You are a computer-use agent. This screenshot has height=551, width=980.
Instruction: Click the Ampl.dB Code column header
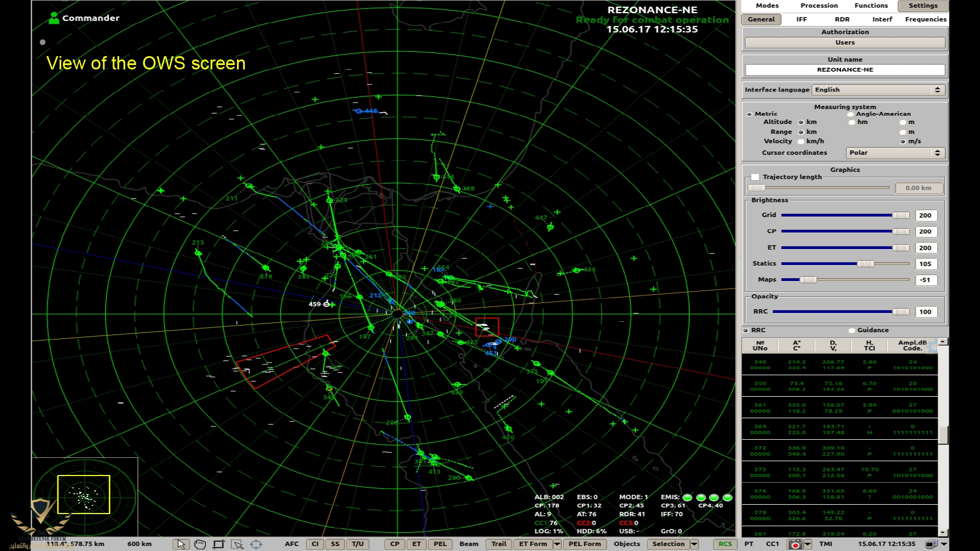(x=912, y=345)
